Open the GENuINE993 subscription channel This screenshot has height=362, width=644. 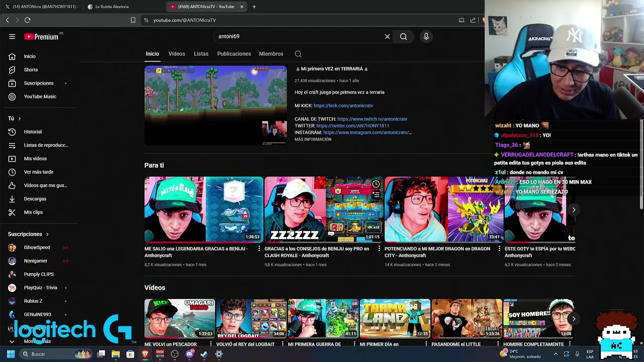pyautogui.click(x=38, y=314)
